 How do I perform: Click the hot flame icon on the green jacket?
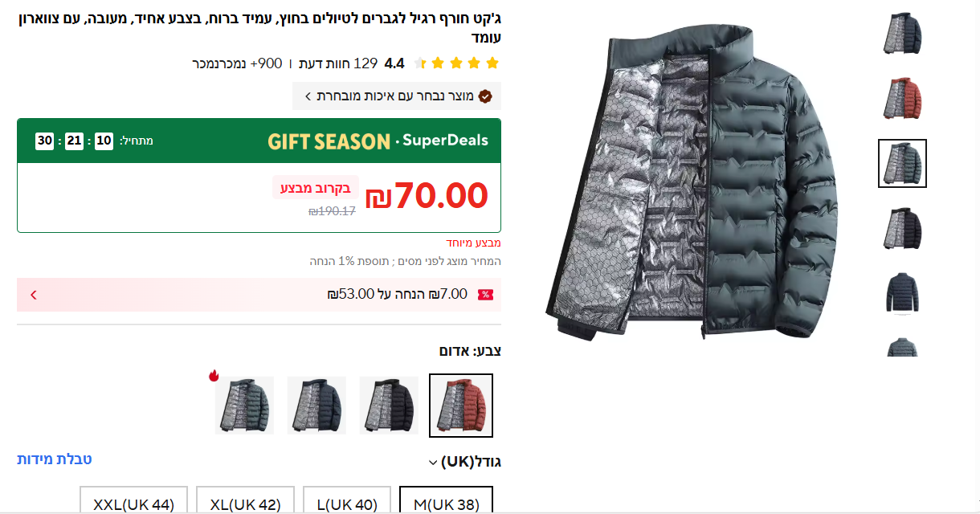coord(214,375)
